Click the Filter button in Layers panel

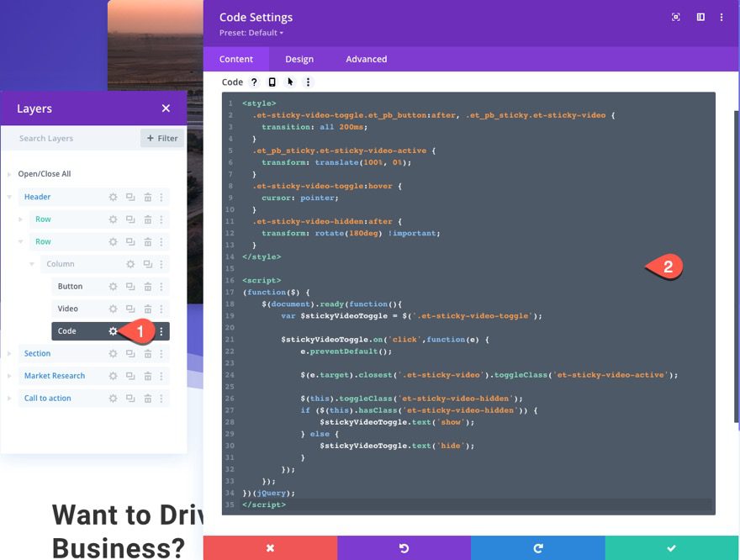pos(161,138)
